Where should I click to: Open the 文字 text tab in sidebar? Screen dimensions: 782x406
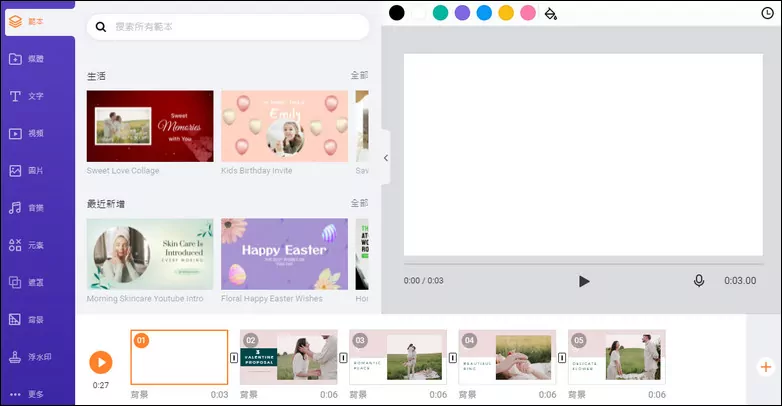(x=27, y=96)
